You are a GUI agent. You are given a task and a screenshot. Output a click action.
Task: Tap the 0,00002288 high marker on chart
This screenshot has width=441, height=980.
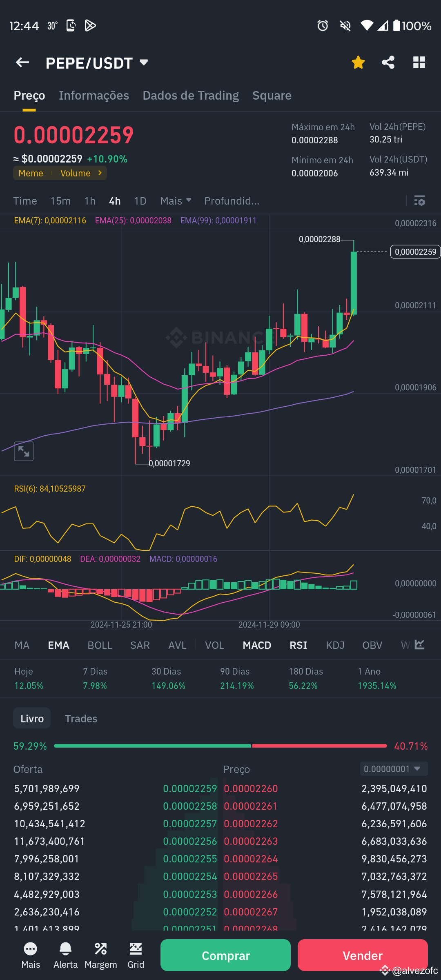click(319, 239)
